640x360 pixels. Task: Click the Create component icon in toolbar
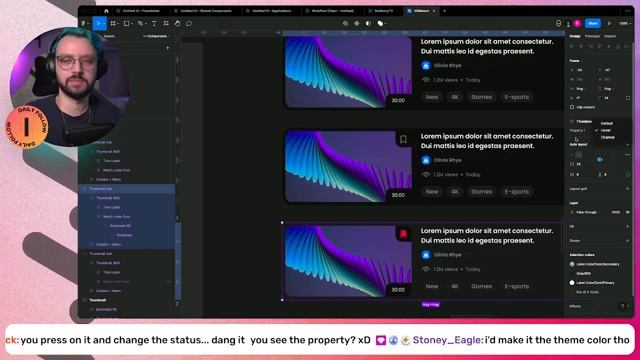357,24
